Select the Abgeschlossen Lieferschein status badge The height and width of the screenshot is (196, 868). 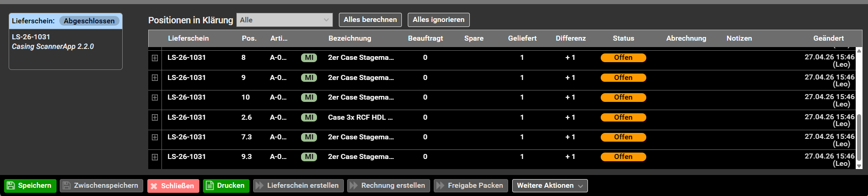(89, 21)
